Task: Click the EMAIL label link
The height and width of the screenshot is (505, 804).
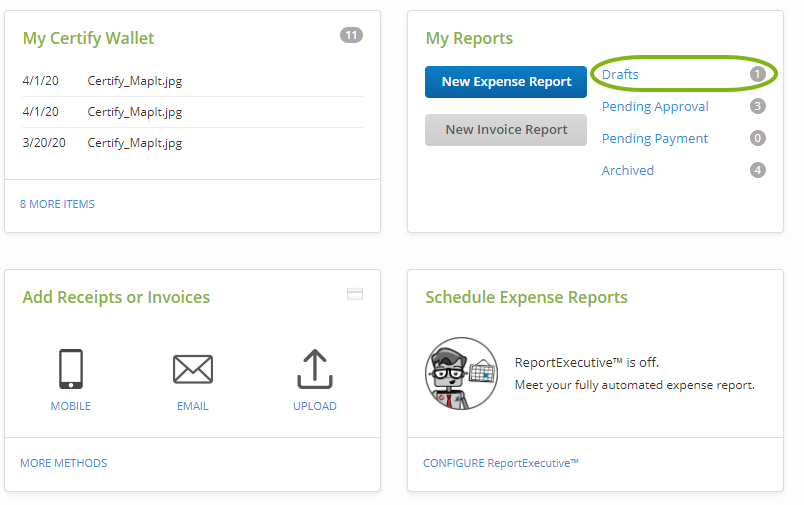Action: pos(193,406)
